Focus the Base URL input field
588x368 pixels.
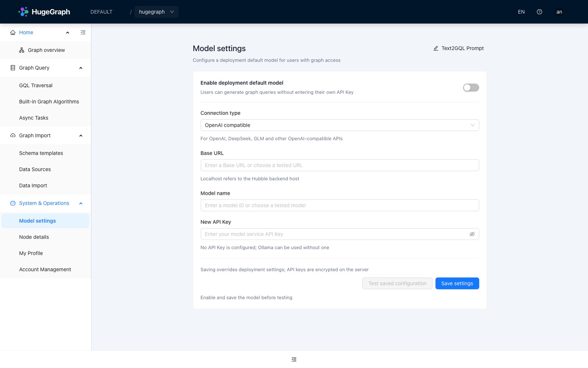[x=340, y=165]
